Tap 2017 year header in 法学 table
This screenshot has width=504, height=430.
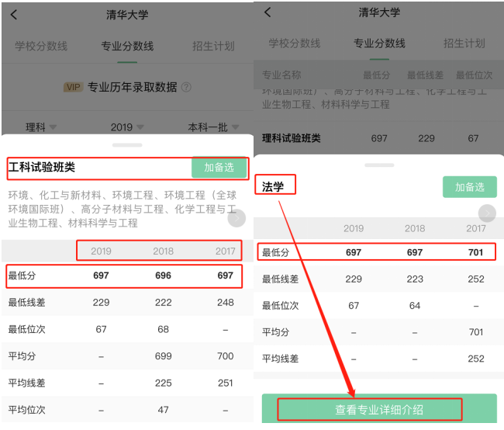(x=476, y=228)
